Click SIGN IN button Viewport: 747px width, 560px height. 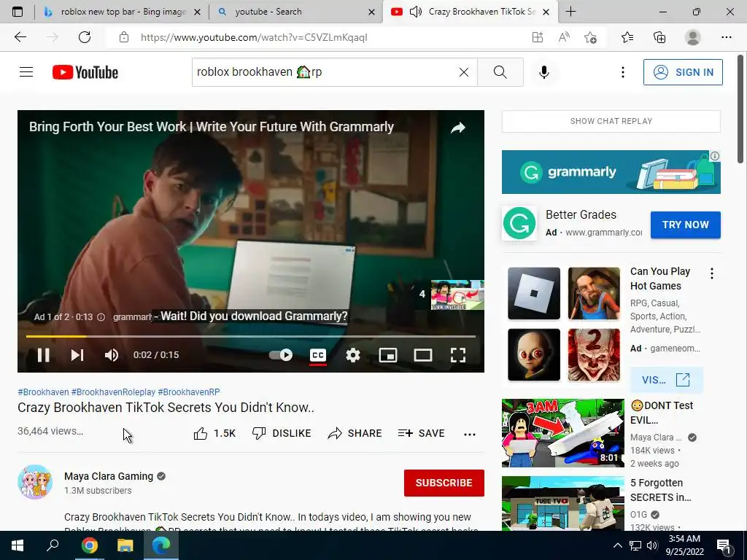683,72
